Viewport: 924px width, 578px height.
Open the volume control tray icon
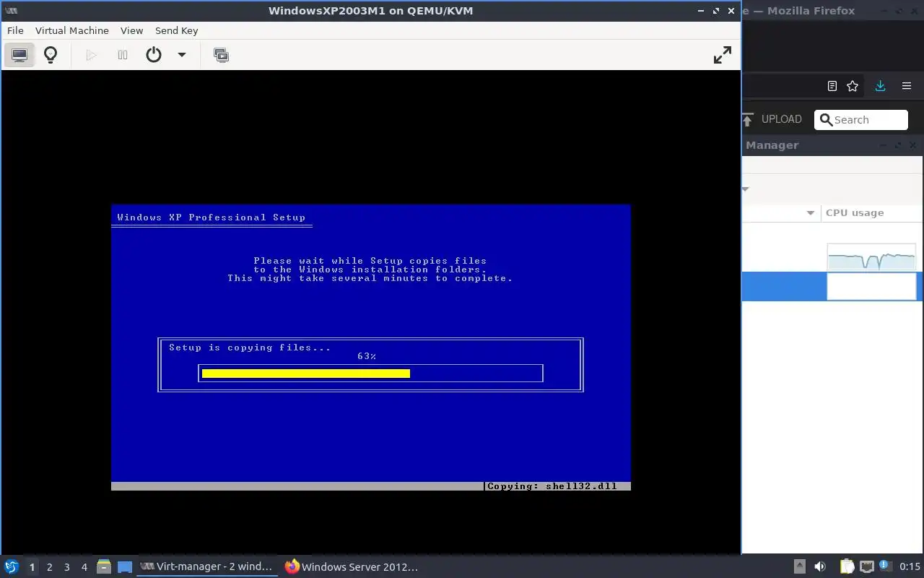[x=820, y=566]
